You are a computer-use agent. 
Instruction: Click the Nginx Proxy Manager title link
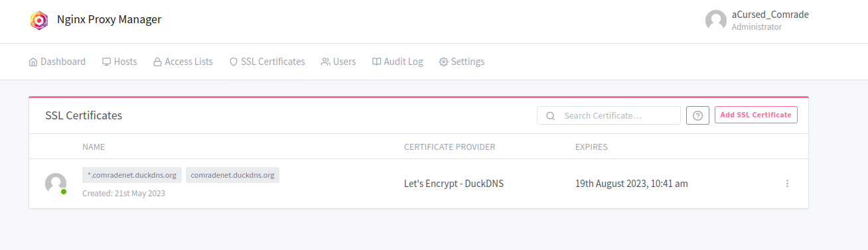coord(109,20)
